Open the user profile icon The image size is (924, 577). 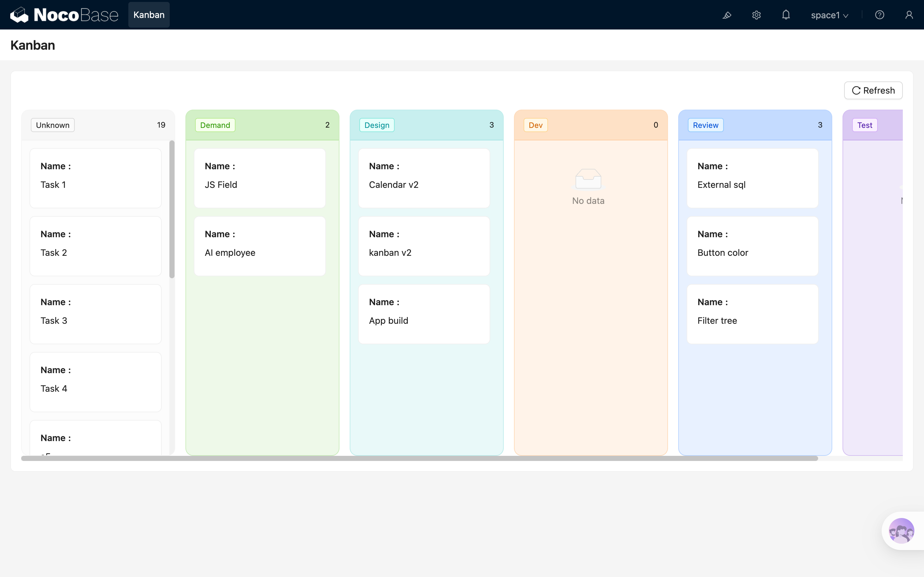[909, 15]
